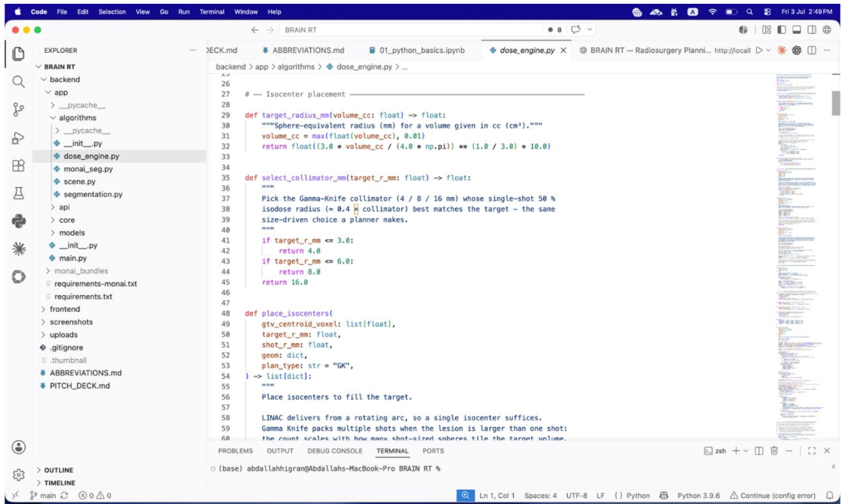843x504 pixels.
Task: Open the Accounts menu icon
Action: [18, 447]
